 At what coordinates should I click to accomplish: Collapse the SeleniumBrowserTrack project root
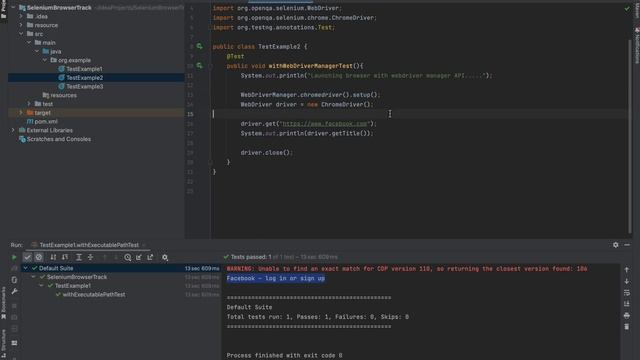(13, 7)
